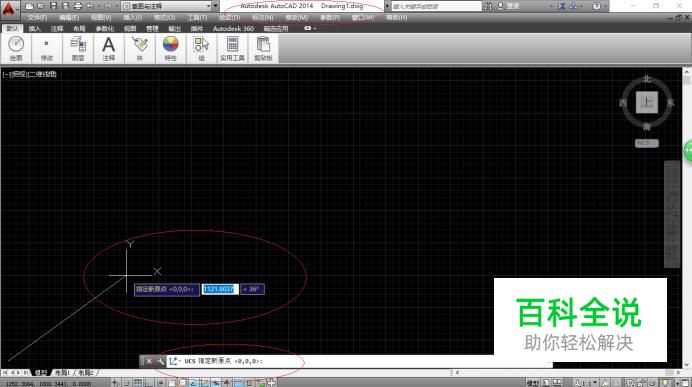692x387 pixels.
Task: Expand the quick access toolbar customize arrow
Action: (x=216, y=6)
